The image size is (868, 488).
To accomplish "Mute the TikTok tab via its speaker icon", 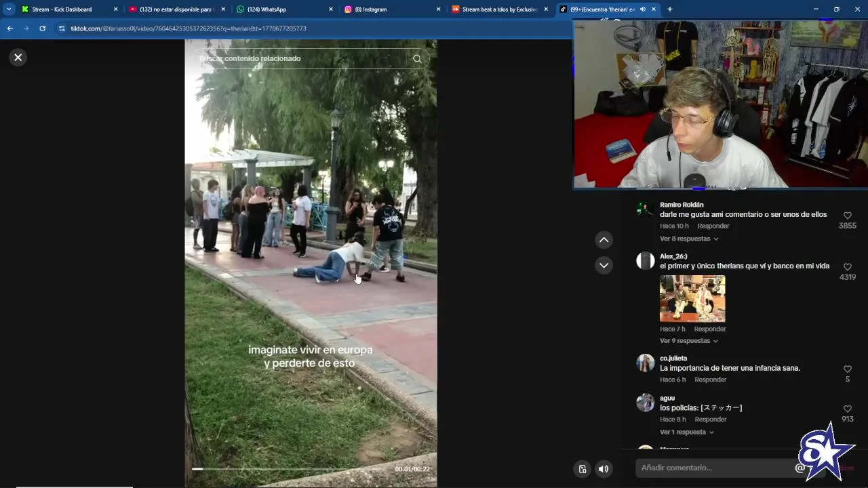I will [x=642, y=9].
